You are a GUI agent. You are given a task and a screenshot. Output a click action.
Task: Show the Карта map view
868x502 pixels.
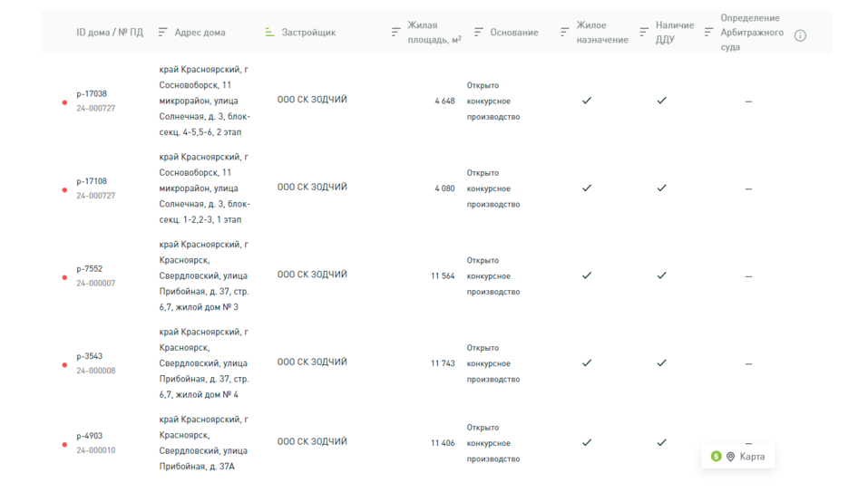pos(751,457)
